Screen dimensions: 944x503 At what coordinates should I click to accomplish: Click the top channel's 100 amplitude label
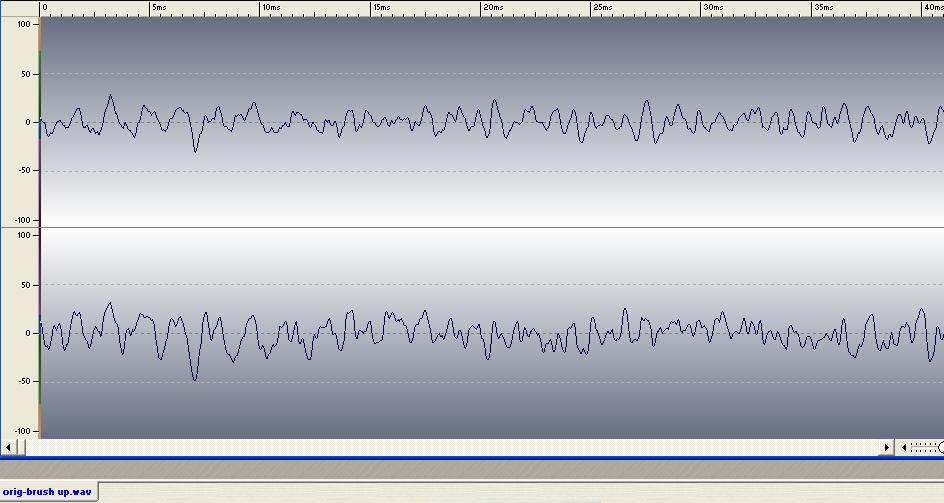point(24,25)
